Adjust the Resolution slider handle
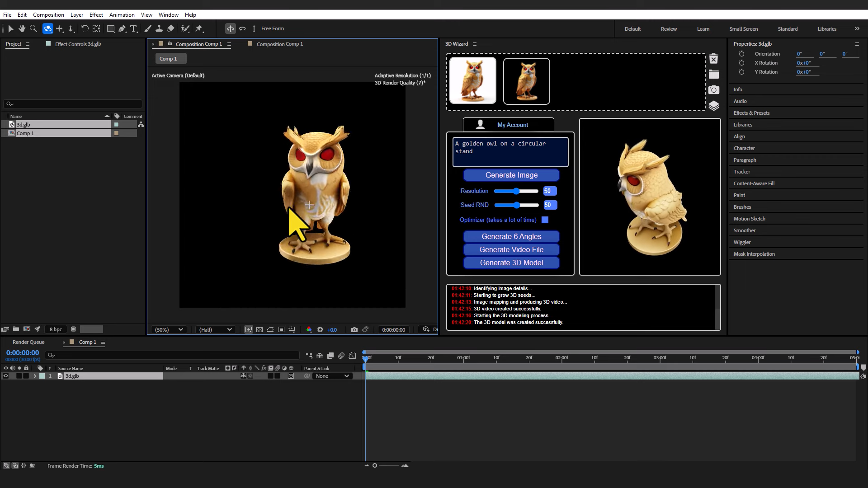This screenshot has height=488, width=868. 516,191
